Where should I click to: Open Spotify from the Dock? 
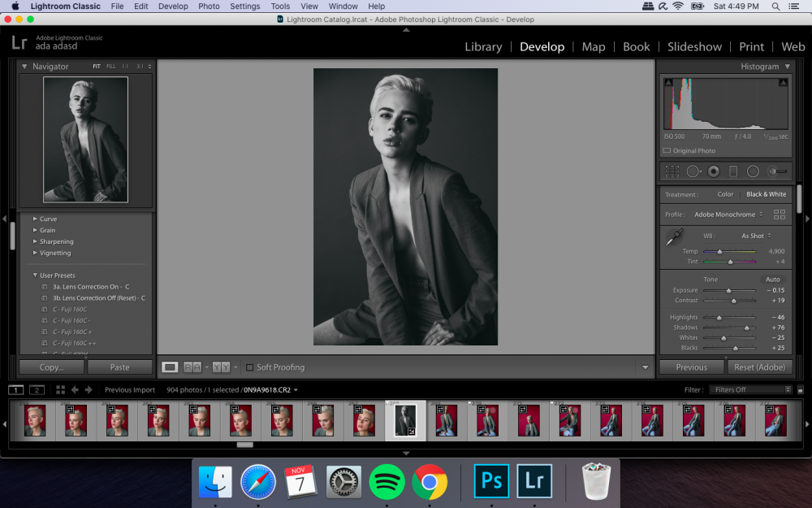point(387,482)
